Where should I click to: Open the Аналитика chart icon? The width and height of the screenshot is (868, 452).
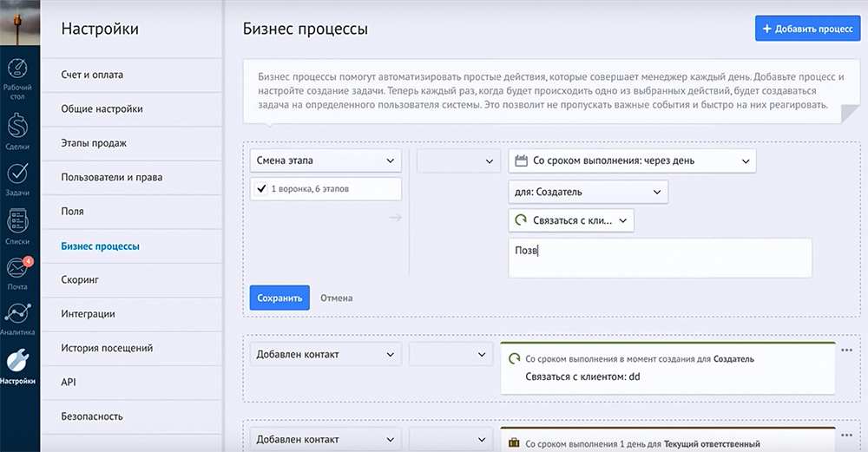(17, 314)
